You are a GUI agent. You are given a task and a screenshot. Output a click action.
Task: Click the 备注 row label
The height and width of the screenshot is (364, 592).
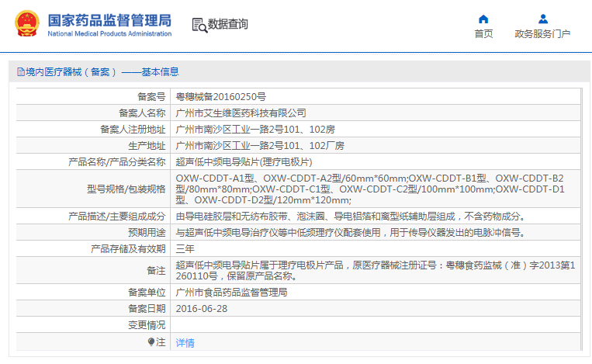[156, 271]
